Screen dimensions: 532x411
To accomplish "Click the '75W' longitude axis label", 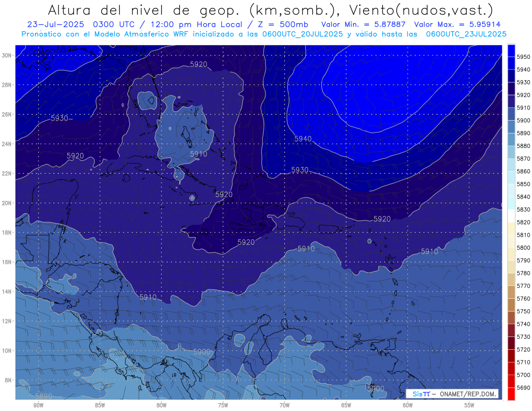I will coord(223,406).
